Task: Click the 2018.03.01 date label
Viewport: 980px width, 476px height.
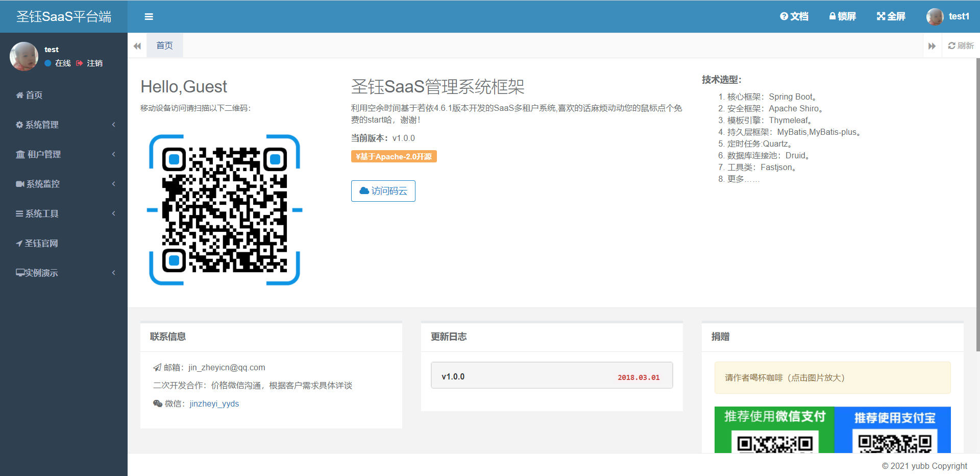Action: pos(639,377)
